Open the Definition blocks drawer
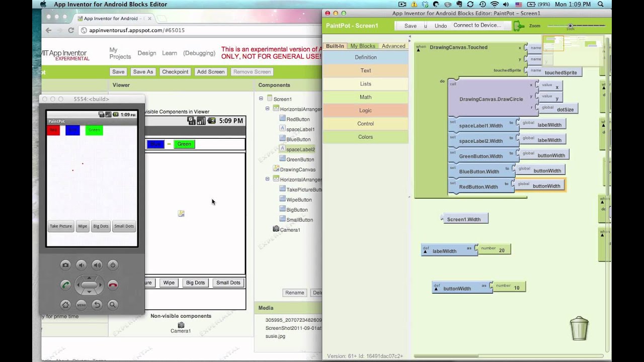Screen dimensions: 644x362 tap(366, 57)
